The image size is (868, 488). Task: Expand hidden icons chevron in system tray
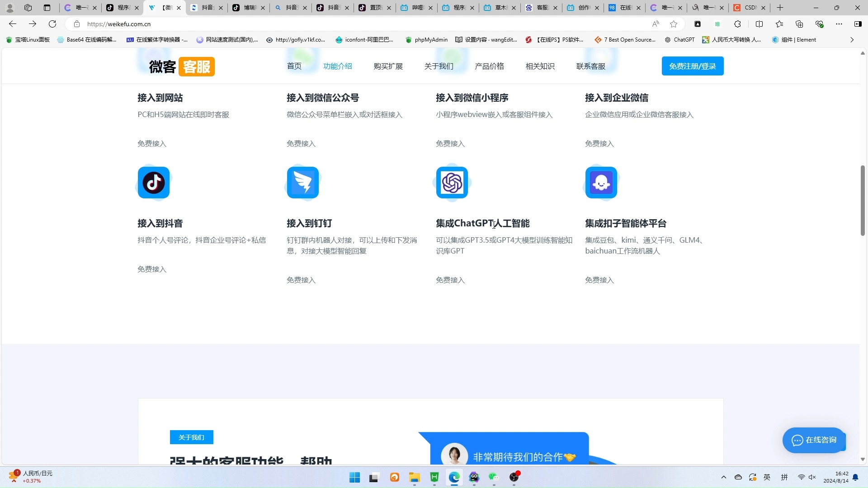pos(723,477)
